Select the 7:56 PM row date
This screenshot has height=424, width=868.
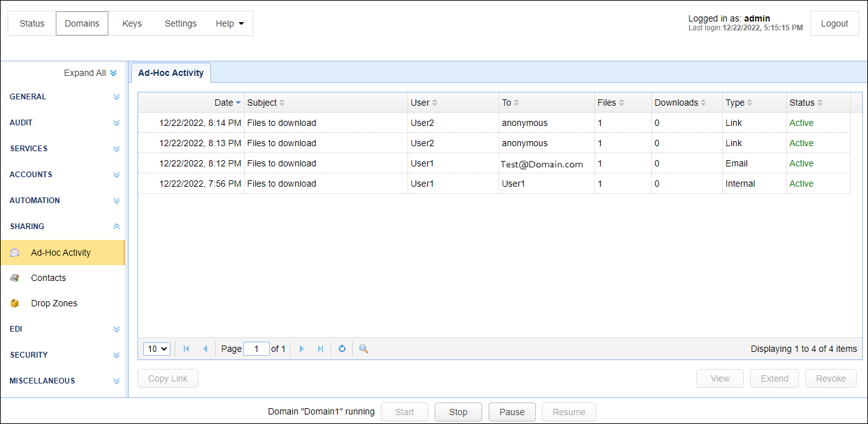(x=200, y=184)
